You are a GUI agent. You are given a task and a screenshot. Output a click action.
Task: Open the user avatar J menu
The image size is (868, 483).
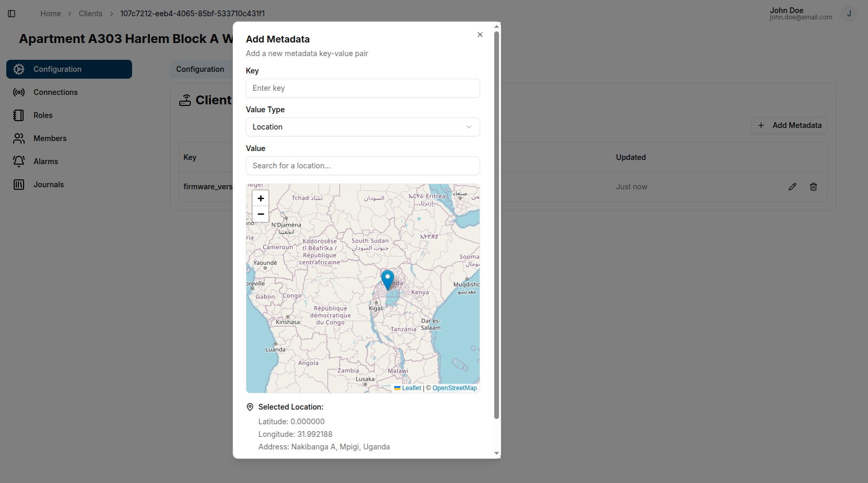coord(849,14)
